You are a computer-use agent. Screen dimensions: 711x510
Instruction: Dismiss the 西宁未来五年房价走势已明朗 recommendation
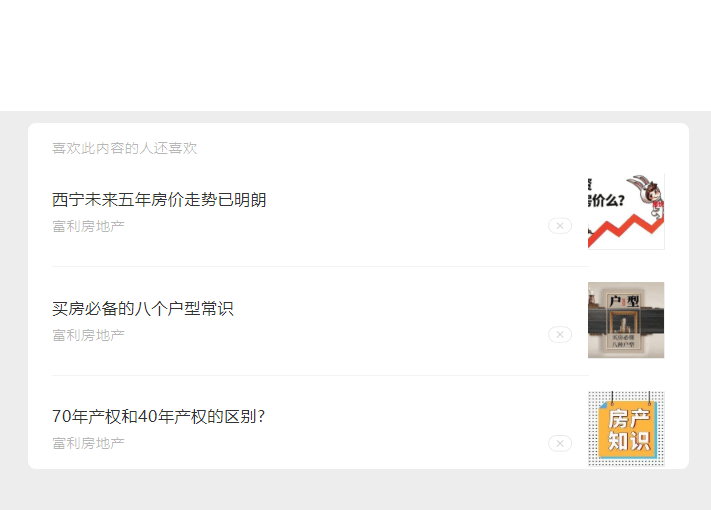pos(560,226)
